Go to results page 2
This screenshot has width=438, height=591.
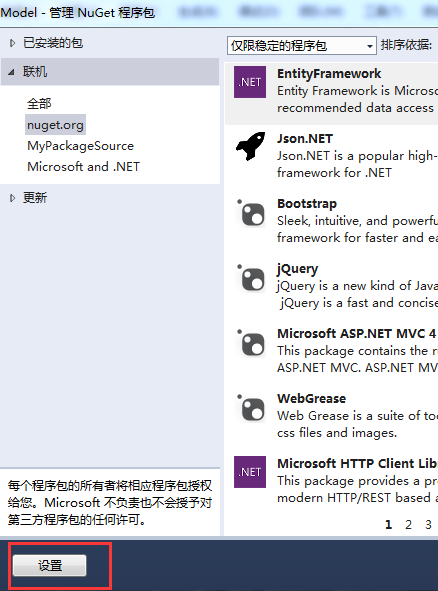tap(408, 524)
